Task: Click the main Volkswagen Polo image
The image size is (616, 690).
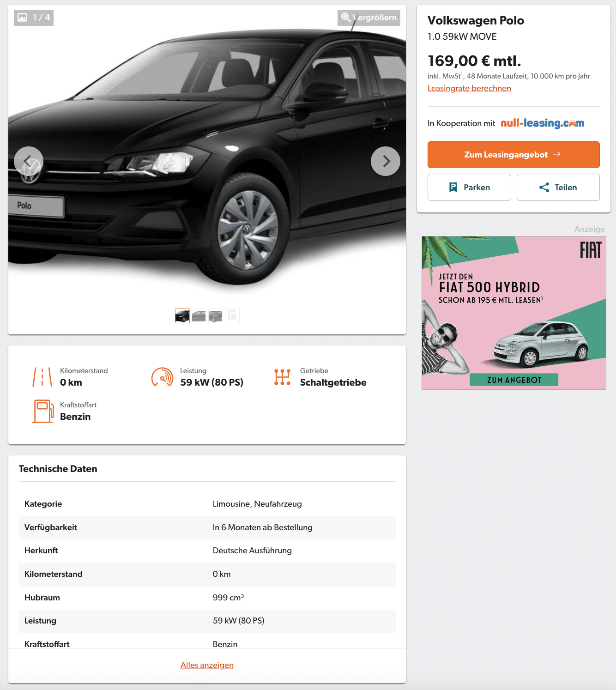Action: click(x=207, y=157)
